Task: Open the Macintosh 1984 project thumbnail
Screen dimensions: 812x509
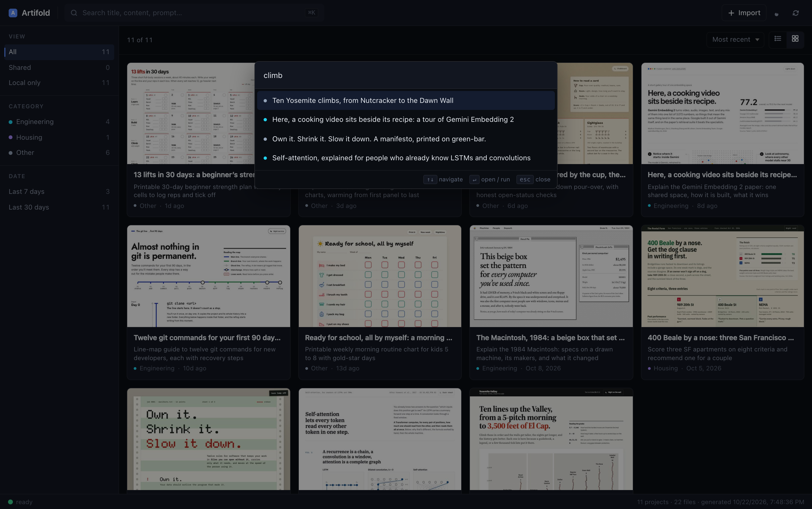Action: click(x=551, y=276)
